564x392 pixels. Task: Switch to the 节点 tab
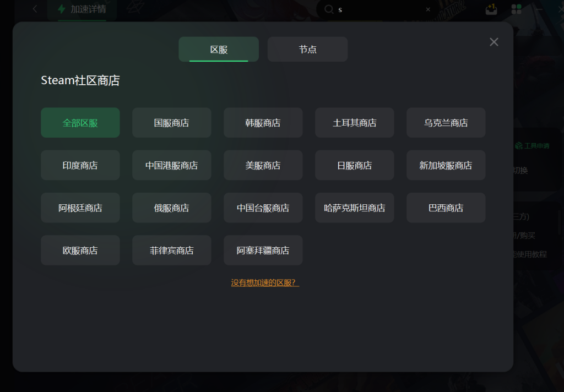tap(307, 49)
